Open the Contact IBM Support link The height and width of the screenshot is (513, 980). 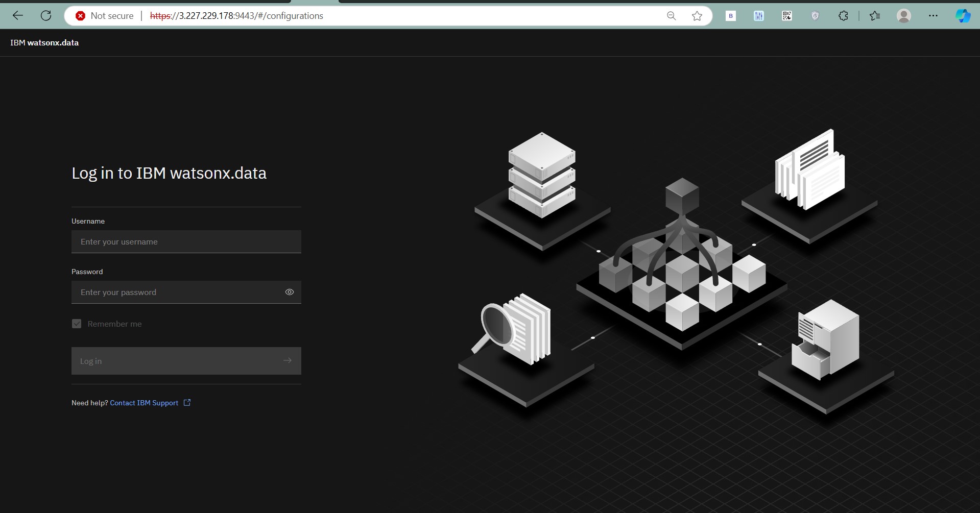click(x=144, y=403)
